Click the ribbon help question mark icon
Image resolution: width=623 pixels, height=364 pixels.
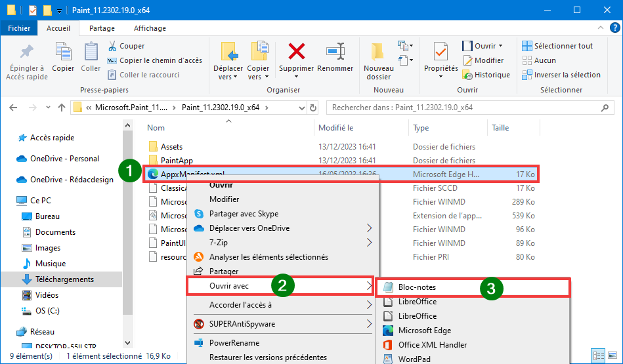pos(614,28)
